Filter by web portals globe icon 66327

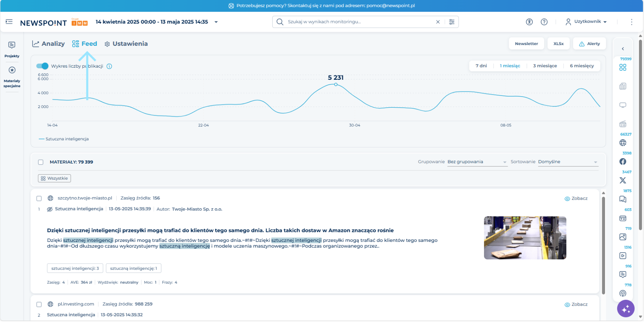tap(623, 143)
